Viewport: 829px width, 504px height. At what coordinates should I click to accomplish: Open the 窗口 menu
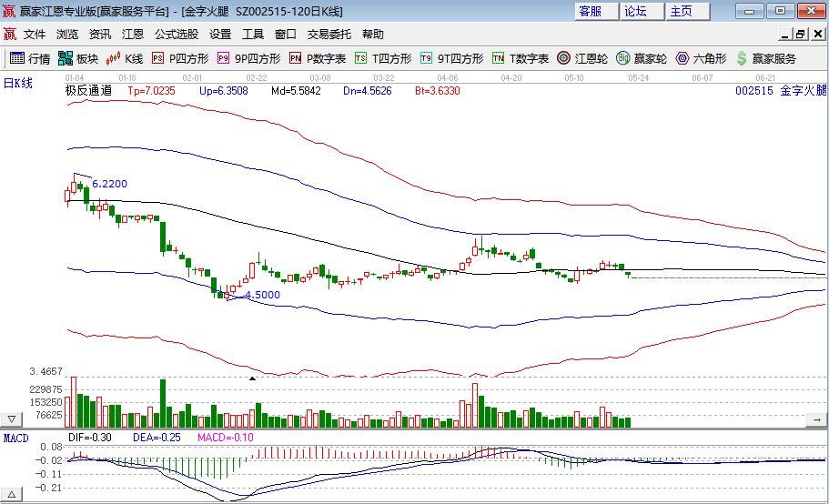(x=286, y=35)
